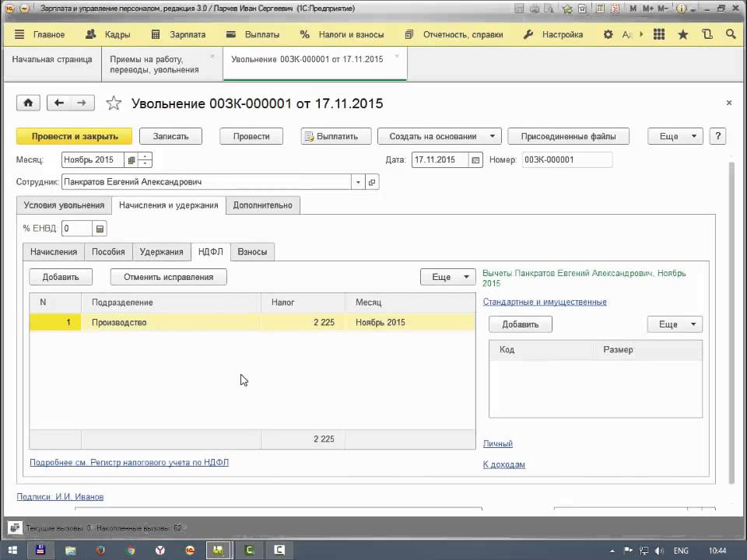
Task: Add document to favorites with star outline
Action: 114,103
